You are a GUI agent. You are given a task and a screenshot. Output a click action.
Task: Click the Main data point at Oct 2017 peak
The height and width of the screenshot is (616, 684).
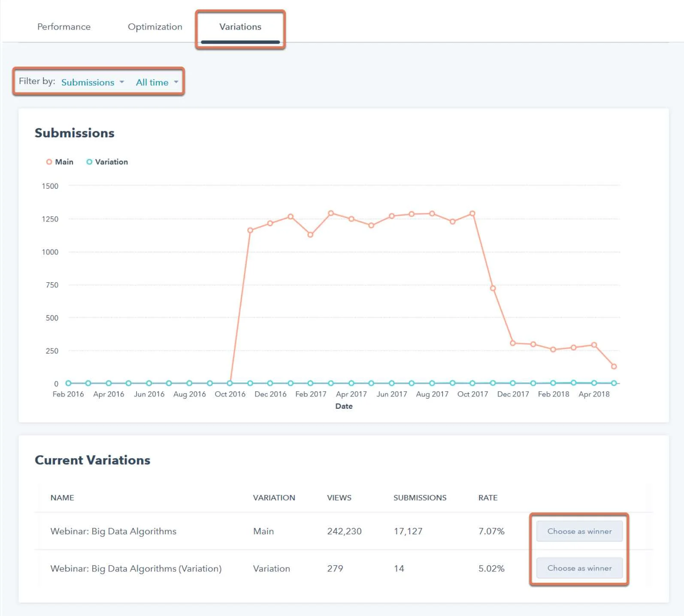pyautogui.click(x=472, y=213)
